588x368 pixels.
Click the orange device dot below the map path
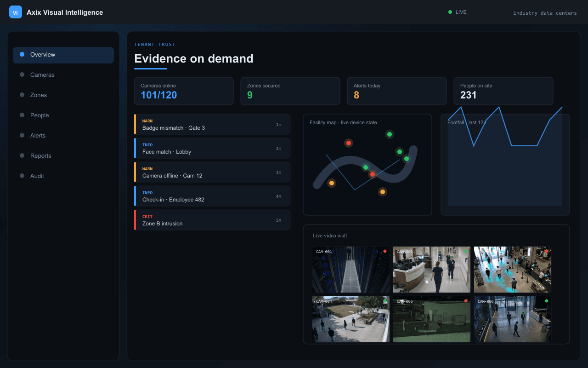click(383, 192)
